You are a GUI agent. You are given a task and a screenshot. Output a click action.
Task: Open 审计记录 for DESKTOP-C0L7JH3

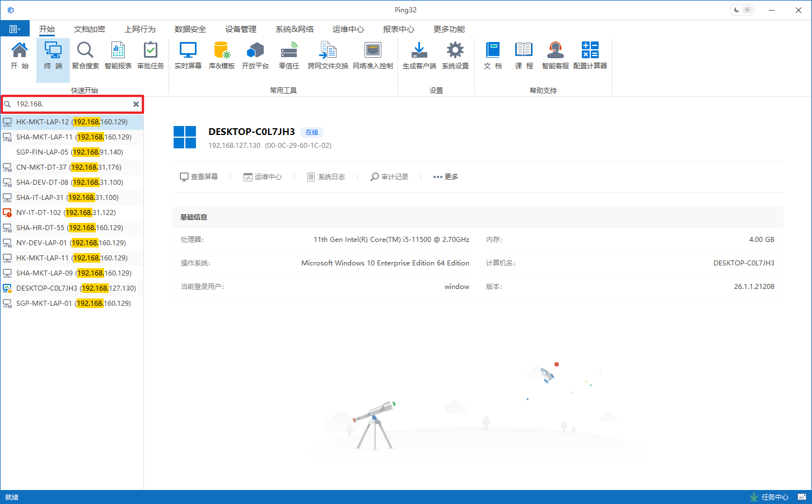[389, 177]
